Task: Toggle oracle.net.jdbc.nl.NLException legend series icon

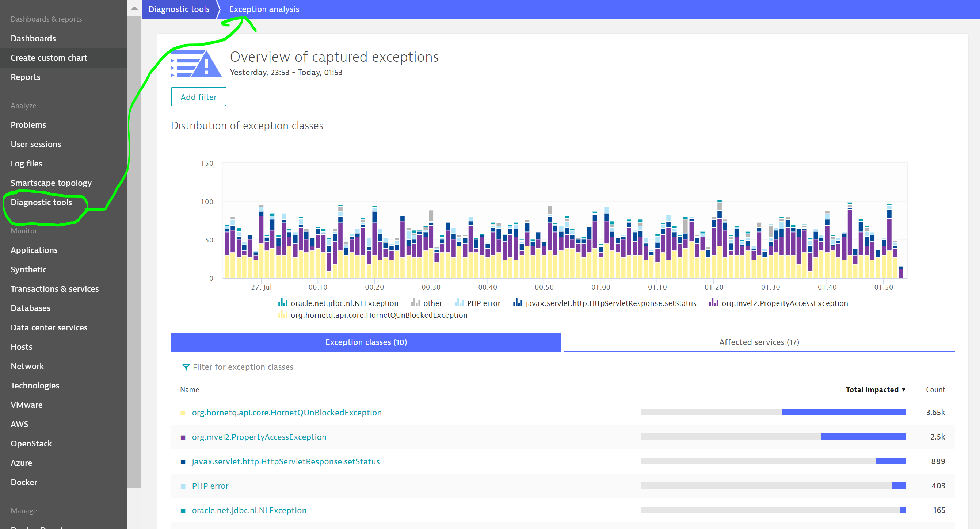Action: coord(283,303)
